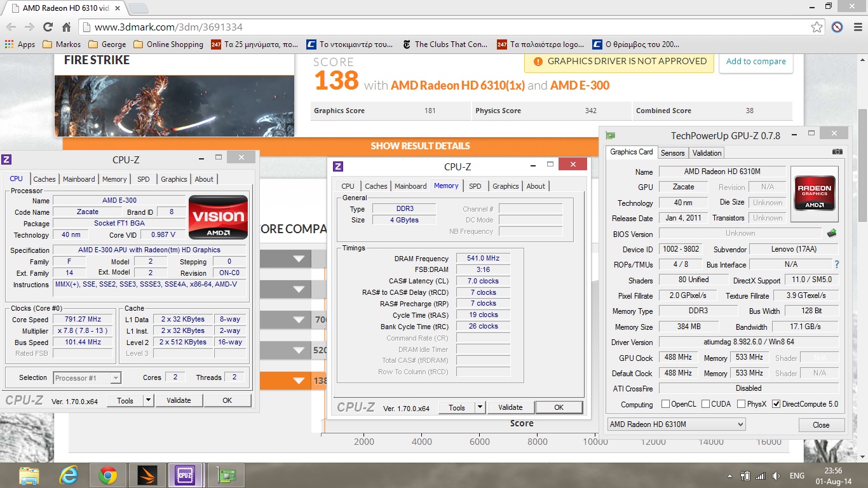This screenshot has height=488, width=868.
Task: Click Tools button in Memory CPU-Z window
Action: click(457, 408)
